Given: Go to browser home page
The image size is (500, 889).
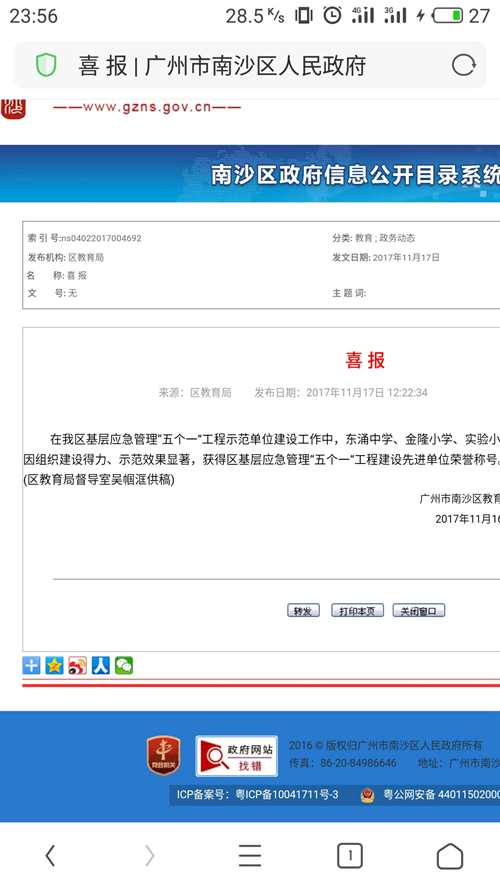Looking at the screenshot, I should coord(450,856).
